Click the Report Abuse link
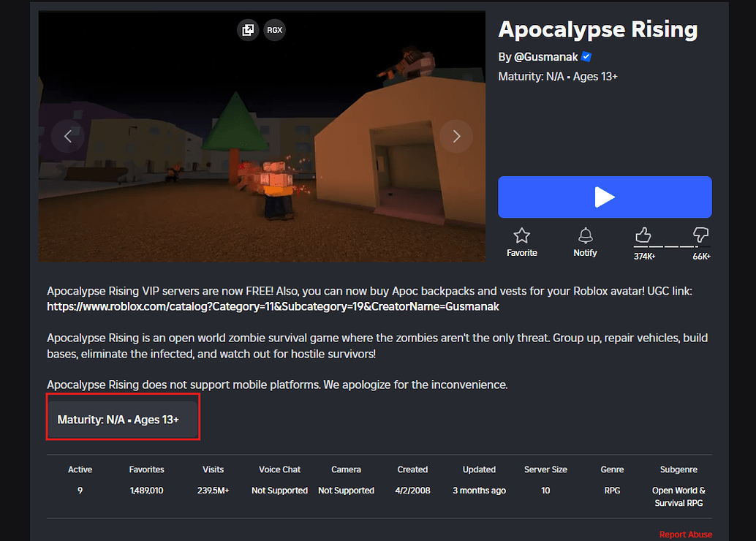The image size is (756, 541). click(686, 534)
